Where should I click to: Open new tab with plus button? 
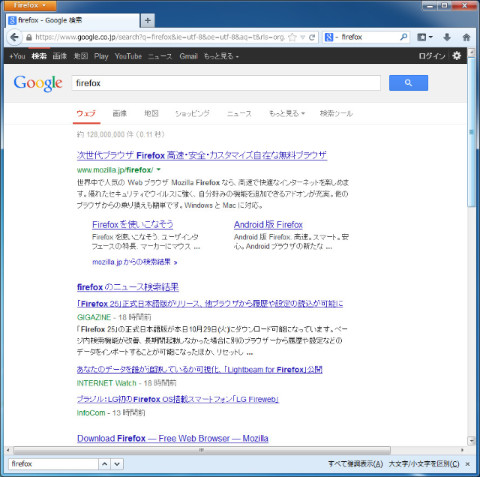click(x=148, y=20)
